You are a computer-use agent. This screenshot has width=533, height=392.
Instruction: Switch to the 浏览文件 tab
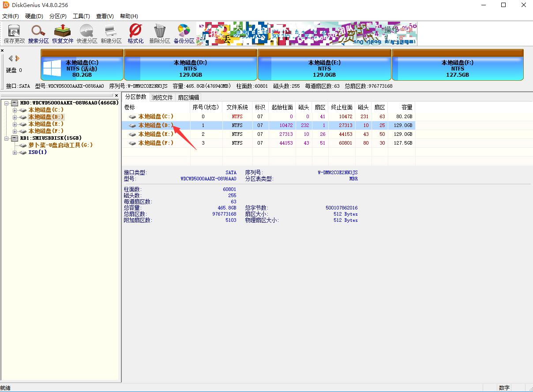pos(162,97)
